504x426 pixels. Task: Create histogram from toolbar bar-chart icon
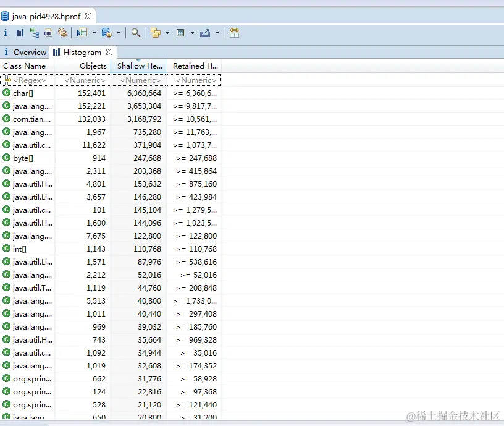20,33
